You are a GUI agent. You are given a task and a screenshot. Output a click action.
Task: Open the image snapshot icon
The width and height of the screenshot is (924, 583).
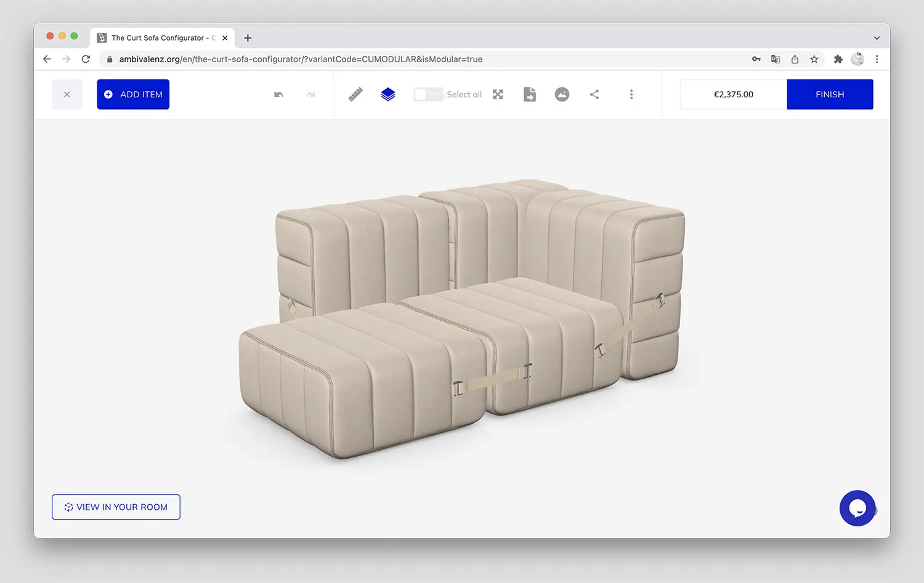pyautogui.click(x=562, y=94)
